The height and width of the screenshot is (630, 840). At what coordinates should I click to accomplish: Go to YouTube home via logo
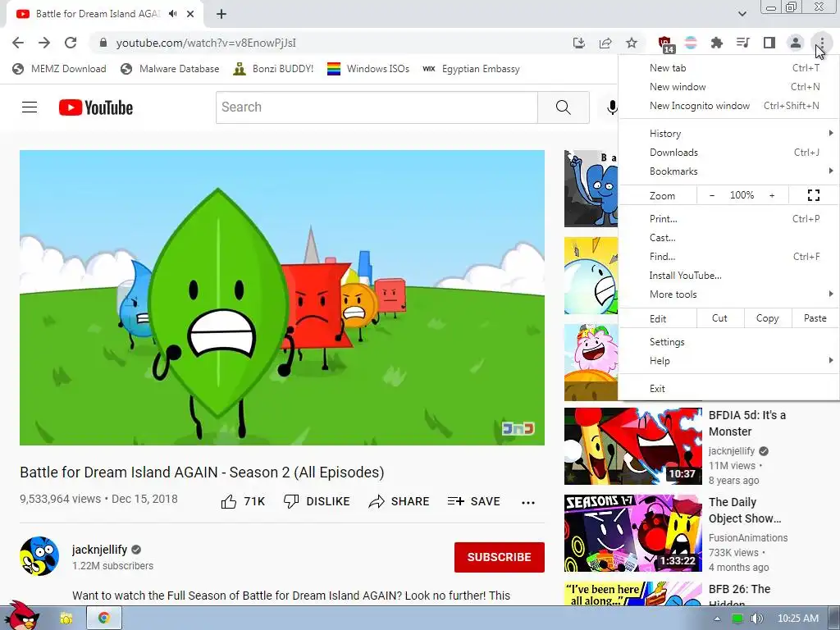(96, 107)
